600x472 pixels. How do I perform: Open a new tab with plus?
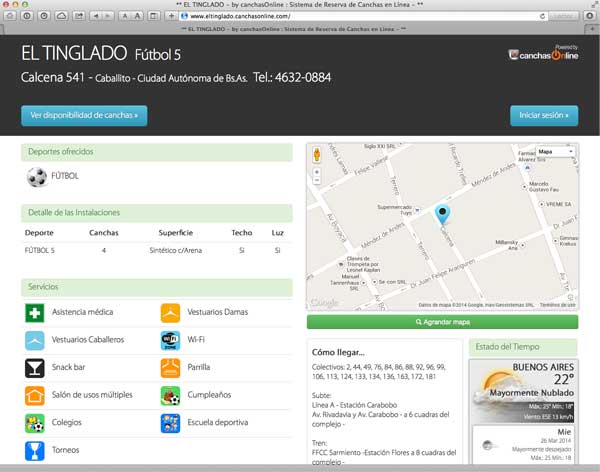[x=592, y=29]
